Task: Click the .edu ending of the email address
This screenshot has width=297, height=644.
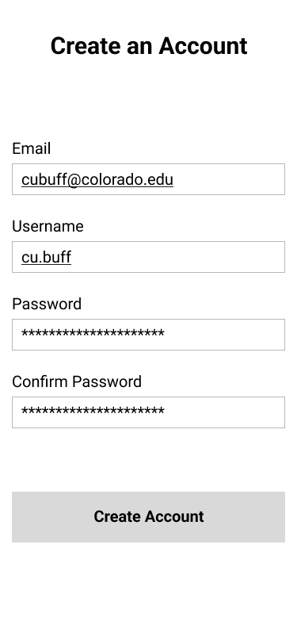Action: click(161, 179)
